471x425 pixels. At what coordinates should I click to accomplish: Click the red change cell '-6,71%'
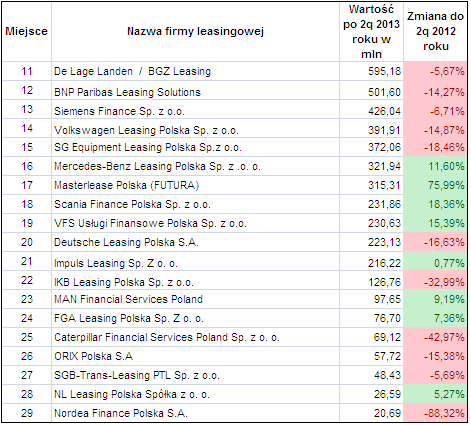(x=435, y=109)
